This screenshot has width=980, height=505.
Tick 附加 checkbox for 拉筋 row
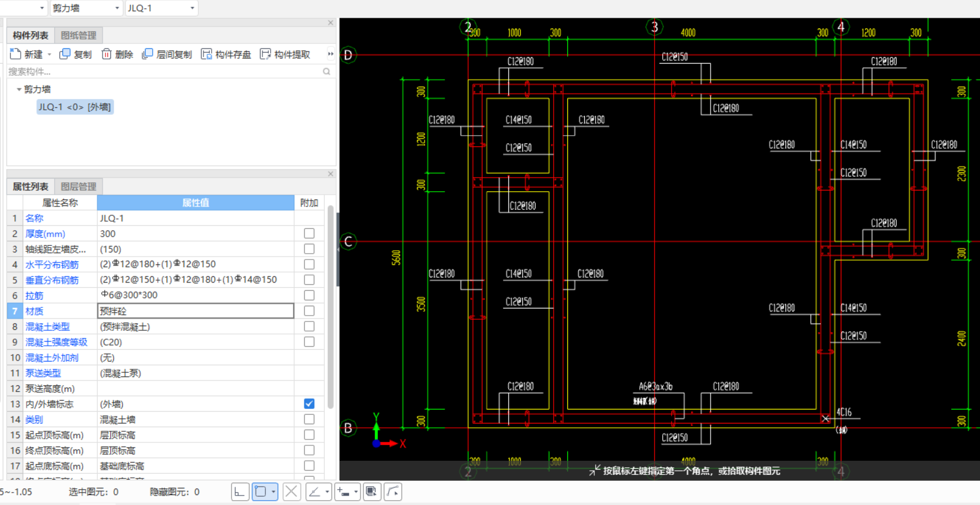pyautogui.click(x=309, y=295)
